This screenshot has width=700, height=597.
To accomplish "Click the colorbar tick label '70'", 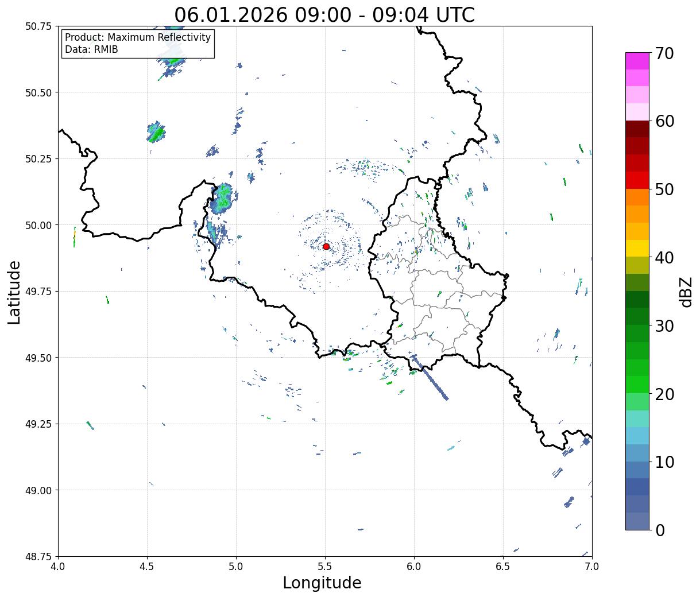I will tap(664, 53).
